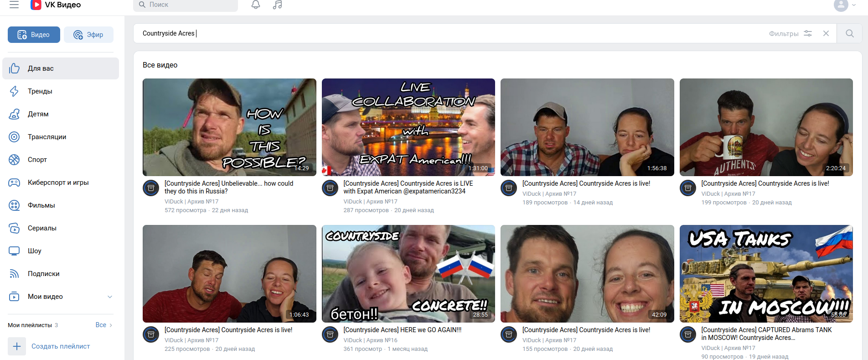
Task: Open the 1:06:43 live video thumbnail
Action: tap(229, 274)
